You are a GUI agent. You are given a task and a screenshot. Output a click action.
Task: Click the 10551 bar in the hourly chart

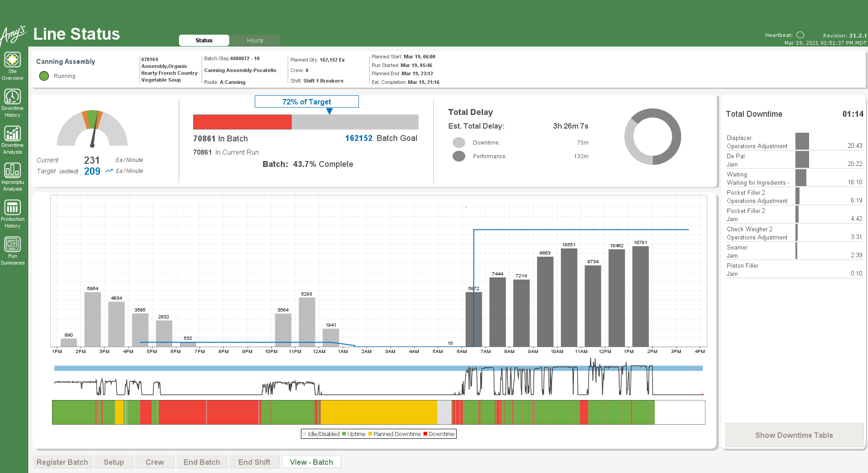click(569, 297)
